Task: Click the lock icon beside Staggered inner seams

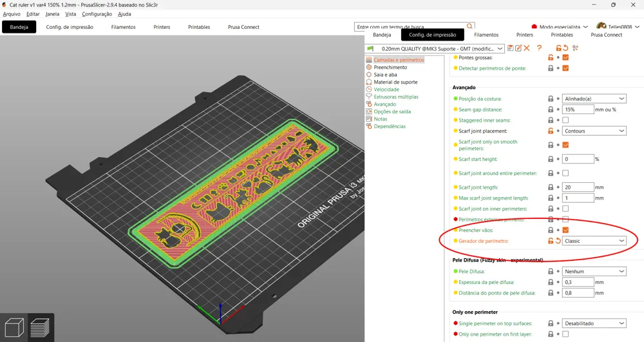Action: pos(551,120)
